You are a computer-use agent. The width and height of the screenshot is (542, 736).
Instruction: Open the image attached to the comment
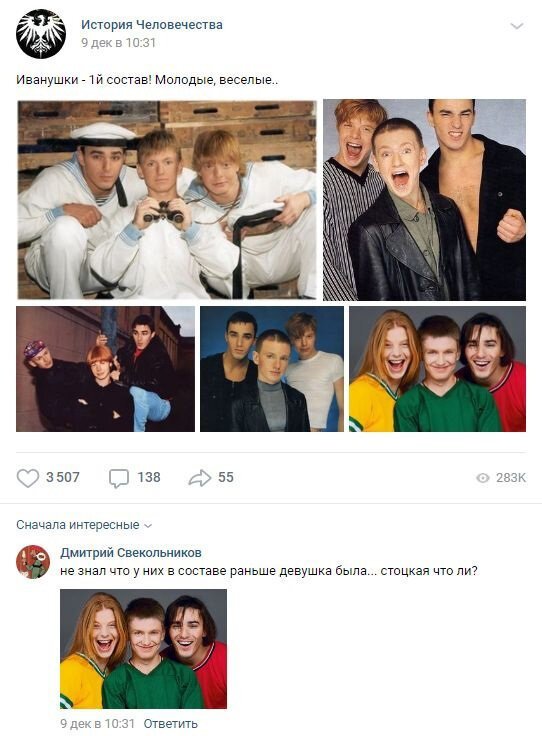[x=144, y=649]
